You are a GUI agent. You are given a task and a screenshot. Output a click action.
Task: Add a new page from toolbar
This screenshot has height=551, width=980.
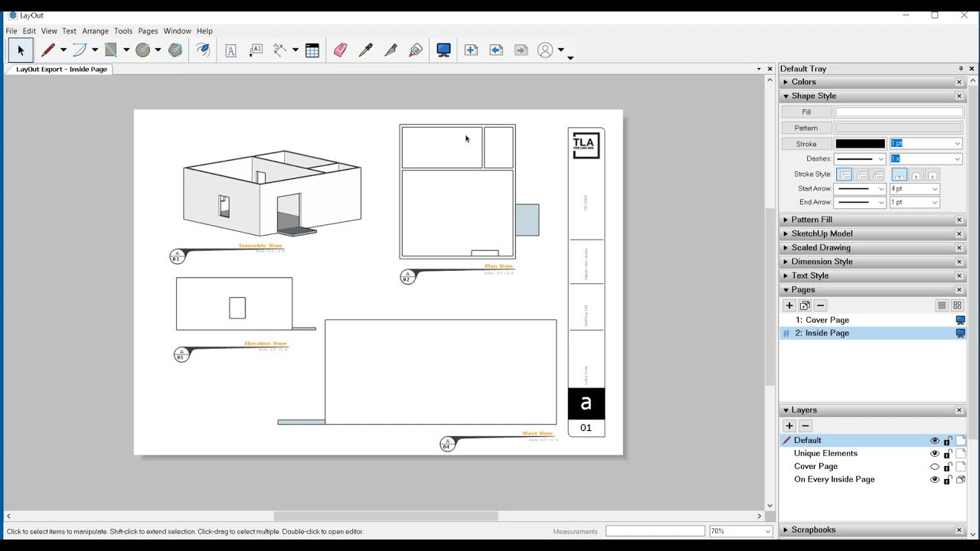471,51
